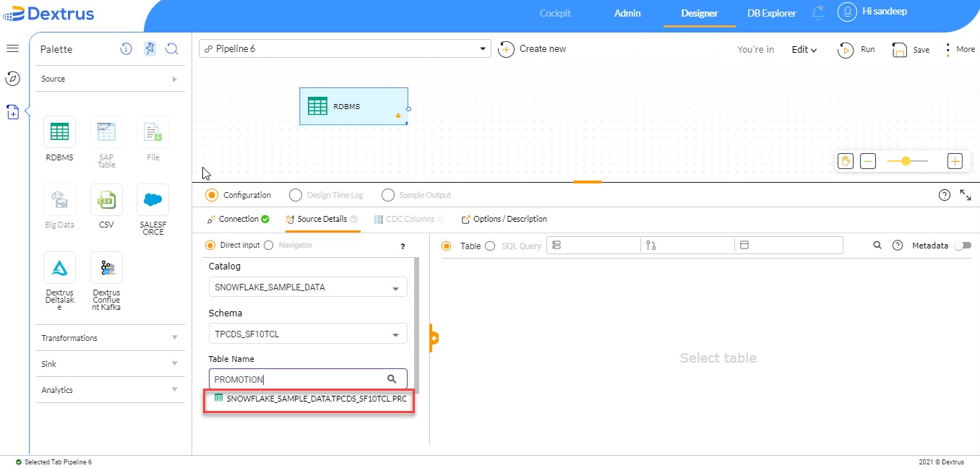Switch to the Connection tab
The width and height of the screenshot is (980, 468).
click(x=238, y=219)
